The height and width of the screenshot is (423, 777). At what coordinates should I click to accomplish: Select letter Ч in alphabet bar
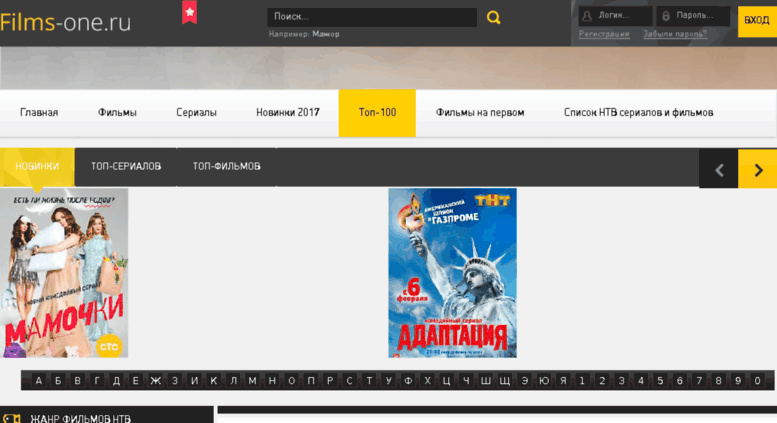(466, 380)
